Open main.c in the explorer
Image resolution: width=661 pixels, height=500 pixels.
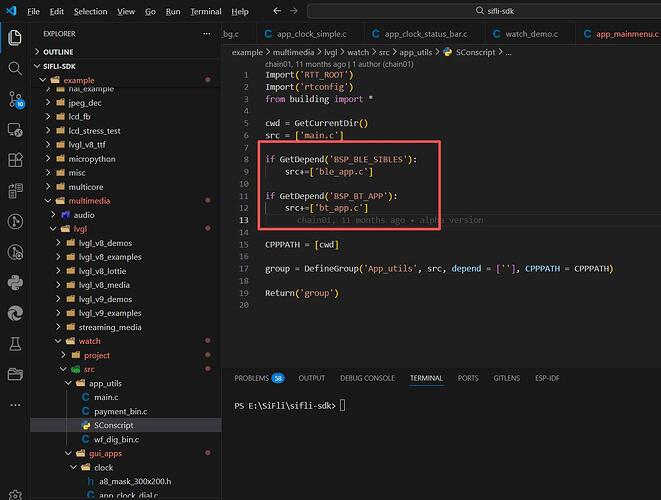pyautogui.click(x=106, y=397)
